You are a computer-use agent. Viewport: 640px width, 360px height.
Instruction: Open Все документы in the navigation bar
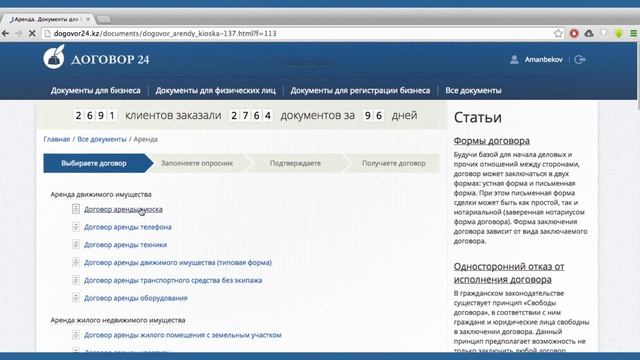tap(473, 91)
